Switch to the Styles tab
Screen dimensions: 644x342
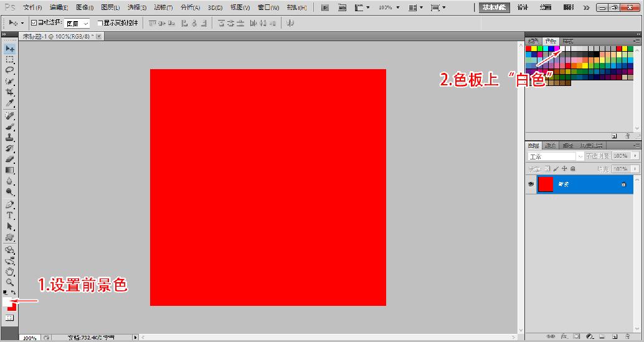click(x=567, y=41)
